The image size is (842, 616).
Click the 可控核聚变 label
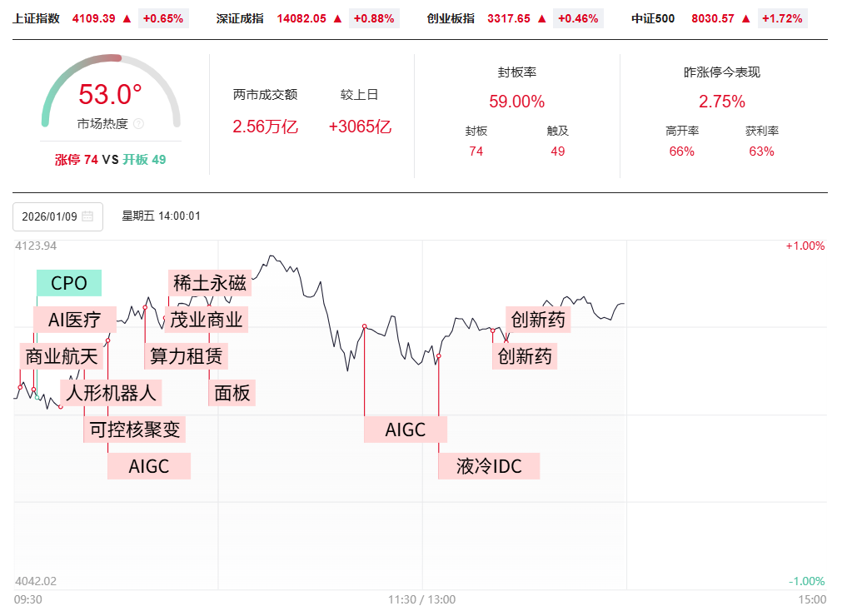[135, 430]
